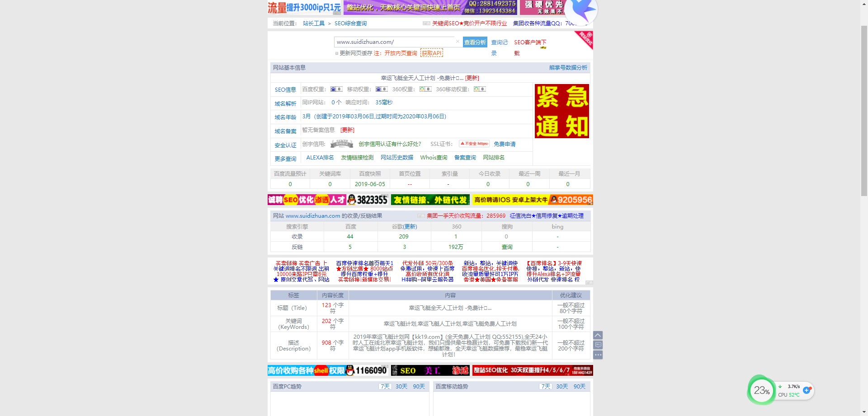Click the 2019-06-05 Baidu snapshot date

click(x=370, y=184)
